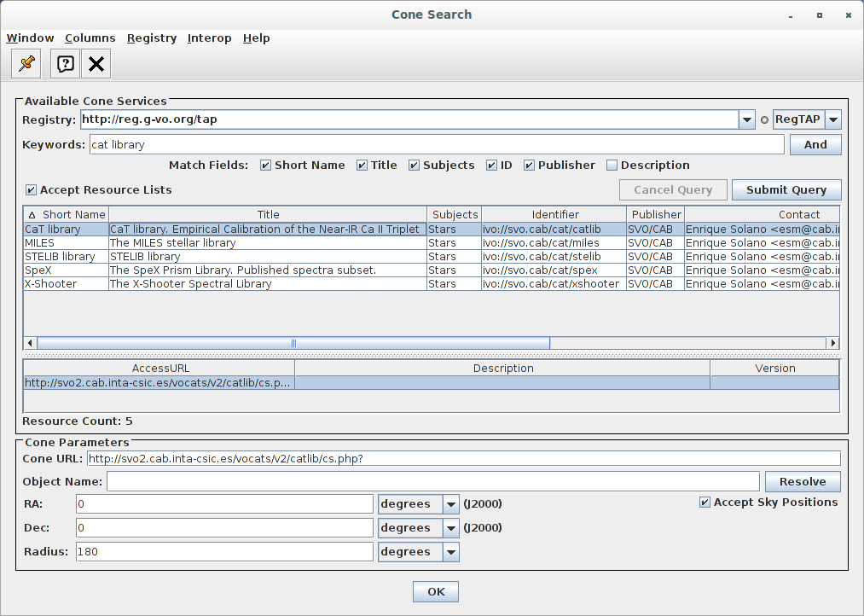This screenshot has width=864, height=616.
Task: Click the Radius value field
Action: [225, 552]
